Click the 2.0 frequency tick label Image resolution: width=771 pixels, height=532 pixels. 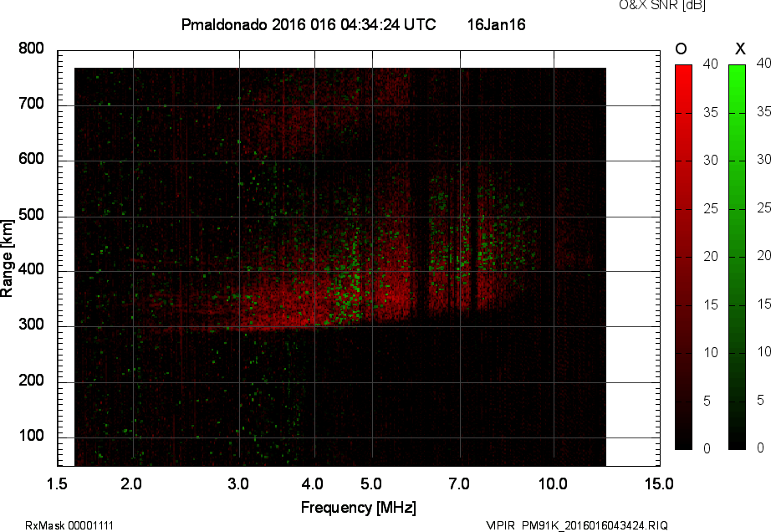[x=131, y=483]
